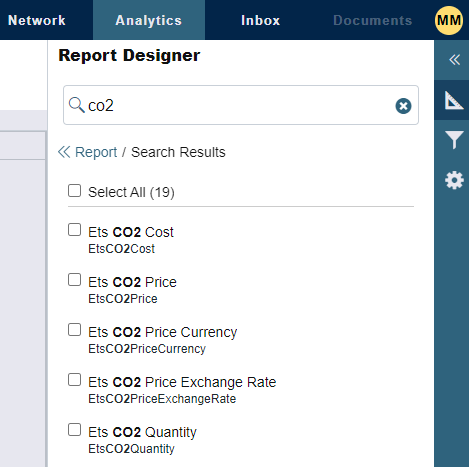Screen dimensions: 469x467
Task: Open the Documents tab
Action: [373, 20]
